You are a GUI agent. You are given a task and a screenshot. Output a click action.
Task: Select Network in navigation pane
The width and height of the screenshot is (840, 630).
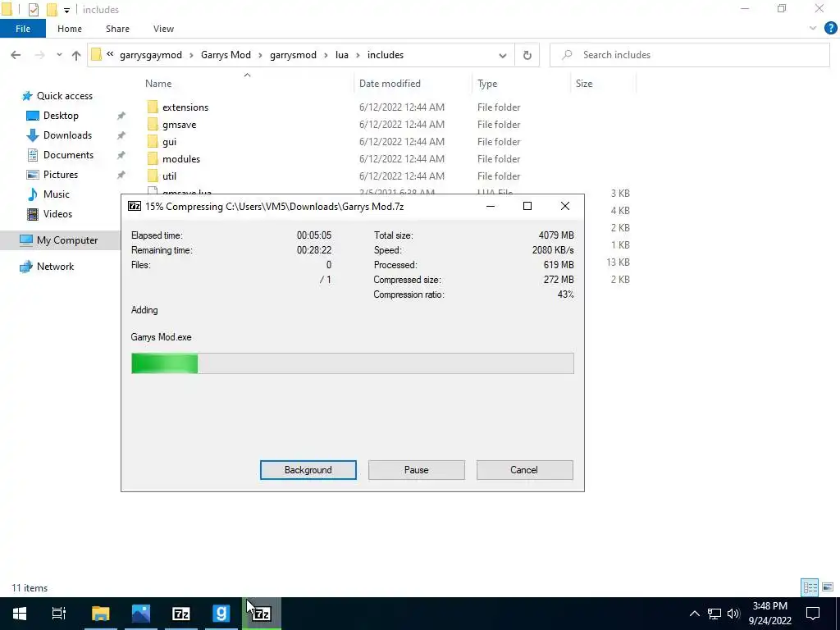pos(55,267)
